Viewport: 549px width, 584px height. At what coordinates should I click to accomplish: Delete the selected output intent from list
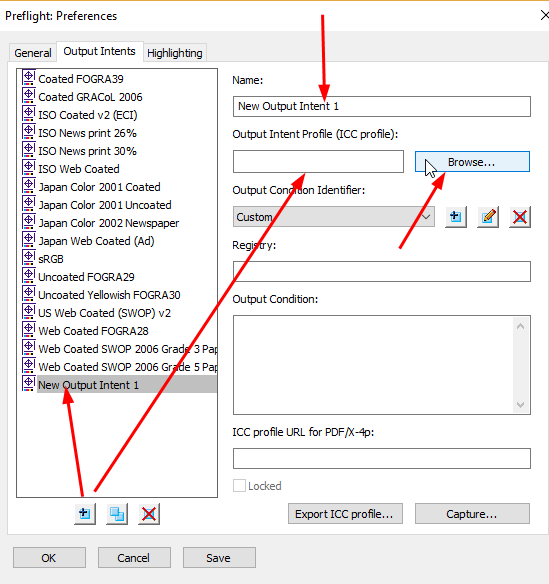(x=149, y=514)
